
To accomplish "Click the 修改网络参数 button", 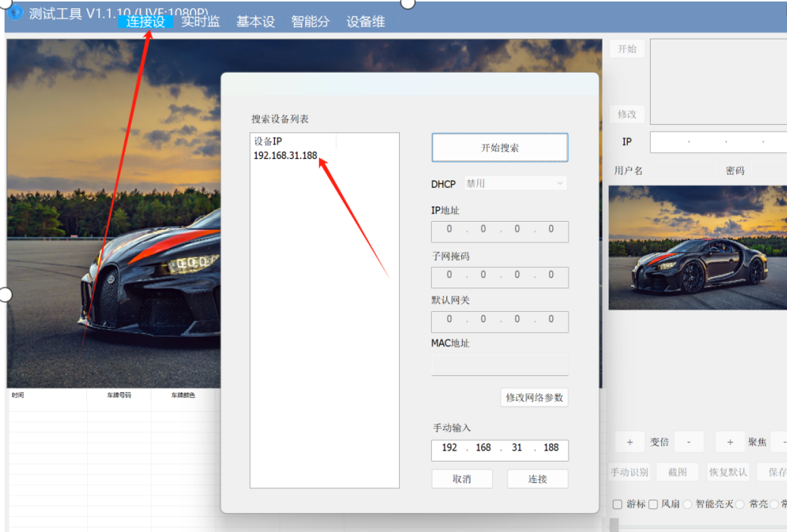I will pyautogui.click(x=534, y=397).
